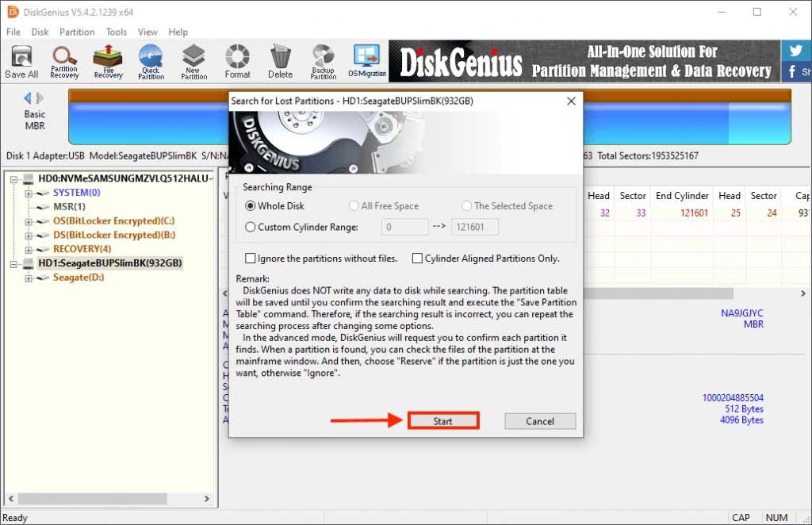Start the OS Migration tool
The image size is (812, 525).
pos(366,62)
